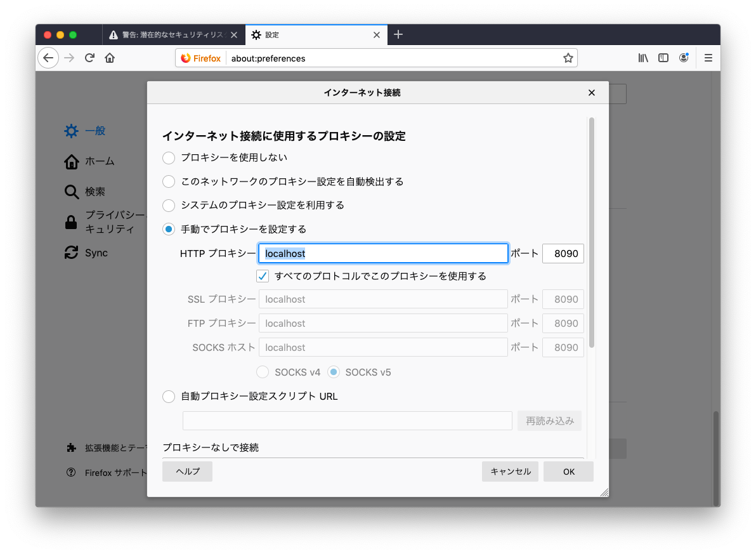The image size is (756, 554).
Task: Switch to the 設定 tab
Action: click(x=316, y=35)
